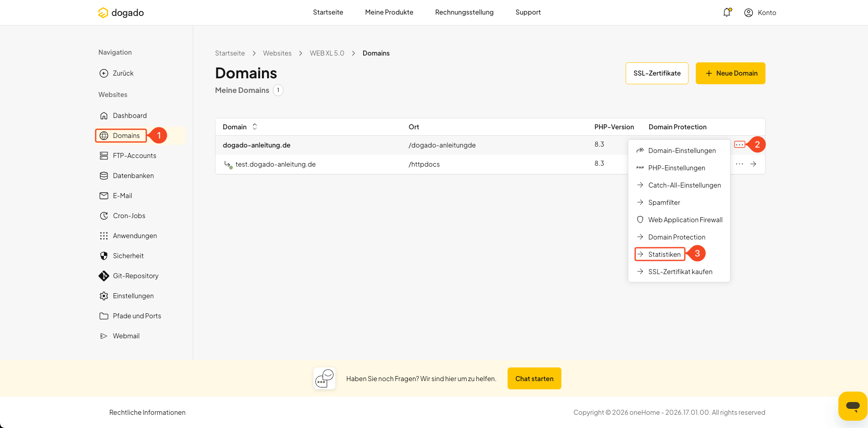This screenshot has height=428, width=868.
Task: Click the Meine Domains count badge
Action: 278,90
